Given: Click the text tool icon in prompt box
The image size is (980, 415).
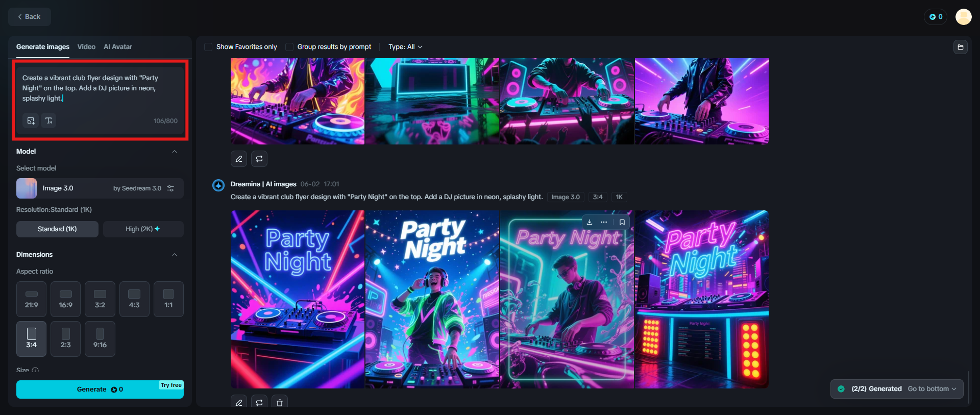Looking at the screenshot, I should pyautogui.click(x=48, y=120).
